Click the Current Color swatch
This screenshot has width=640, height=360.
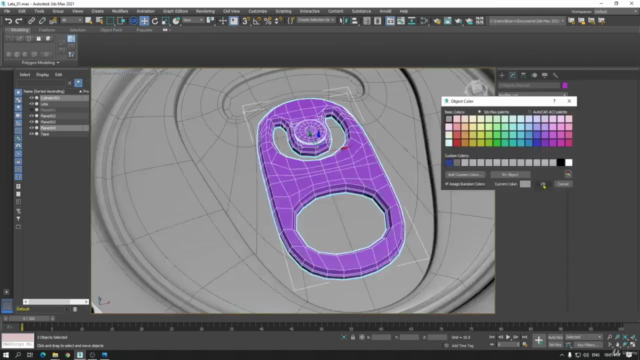point(525,184)
